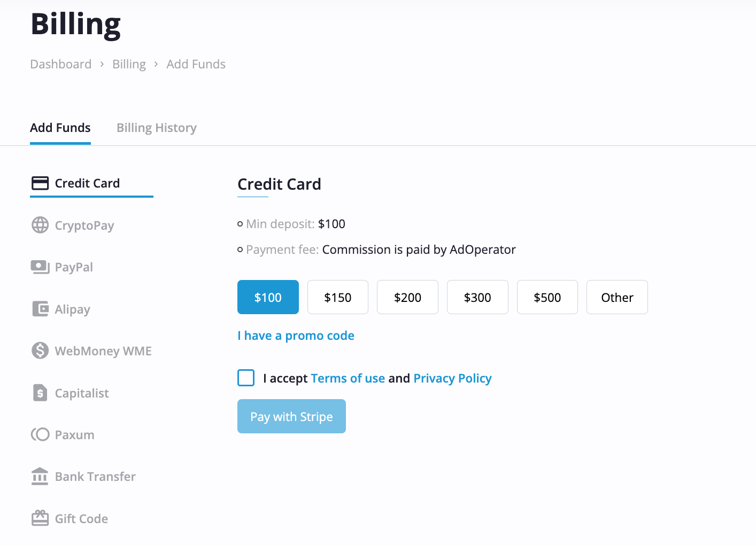Viewport: 756px width, 545px height.
Task: Choose the CryptoPay globe icon
Action: click(40, 225)
